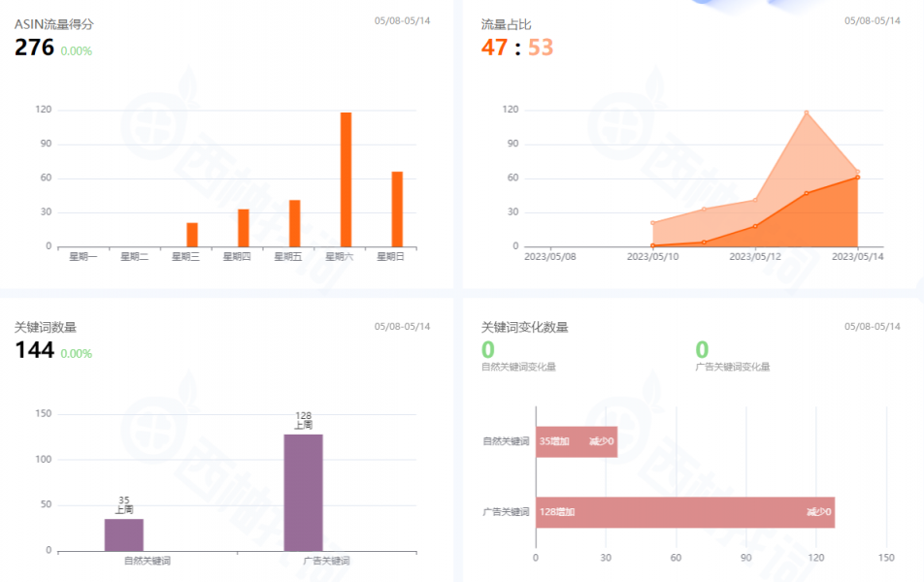Click the purple 自然关键词 bar
Screen dimensions: 924x582
124,534
